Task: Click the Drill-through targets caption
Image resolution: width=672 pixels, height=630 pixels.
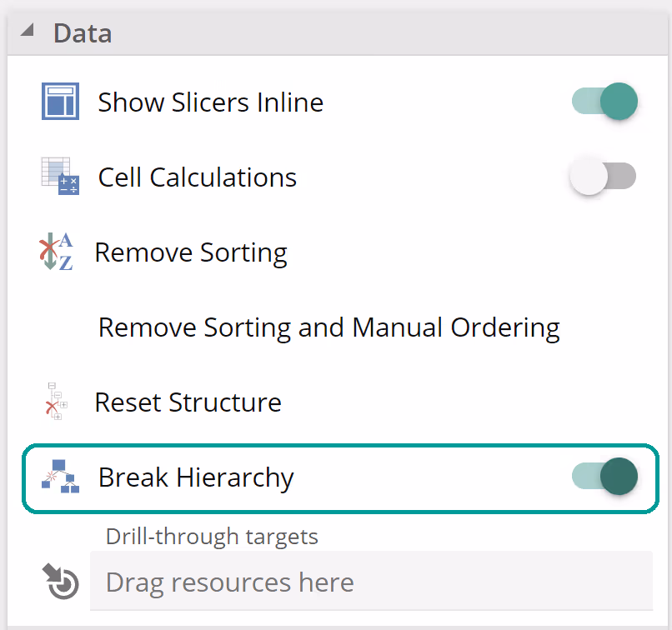Action: [212, 536]
